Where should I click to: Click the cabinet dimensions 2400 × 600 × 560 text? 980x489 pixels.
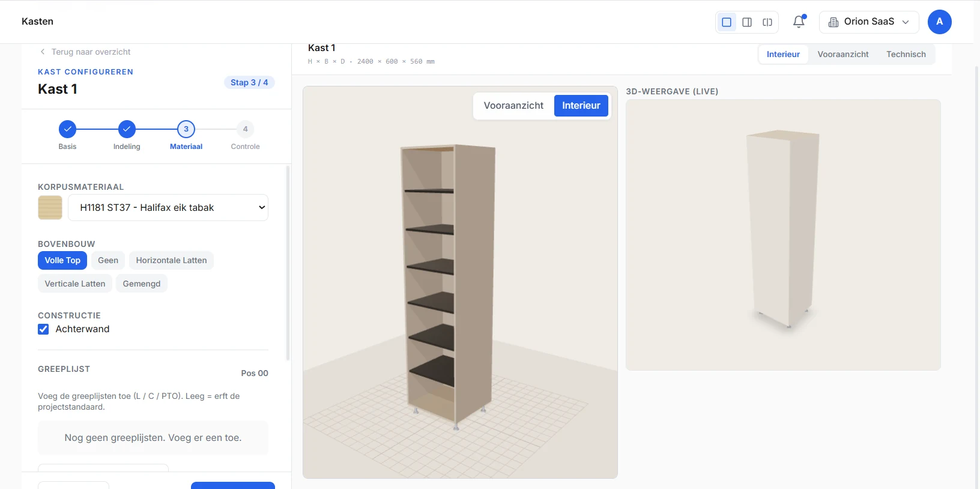(x=371, y=61)
